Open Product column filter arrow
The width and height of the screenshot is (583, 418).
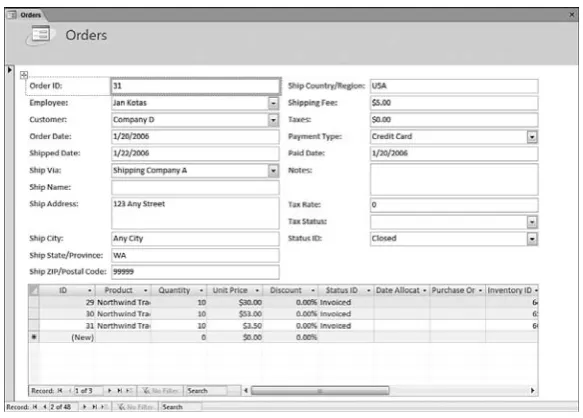tap(146, 290)
